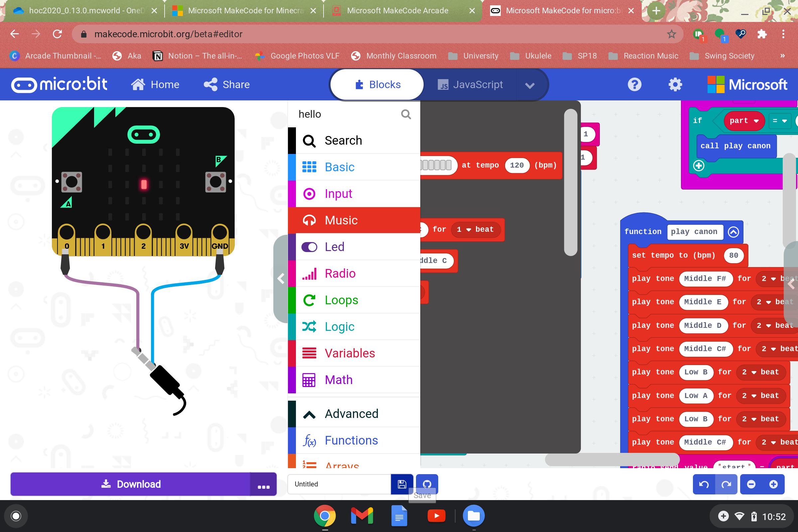Image resolution: width=798 pixels, height=532 pixels.
Task: Bookmark this page with the star icon
Action: coord(671,34)
